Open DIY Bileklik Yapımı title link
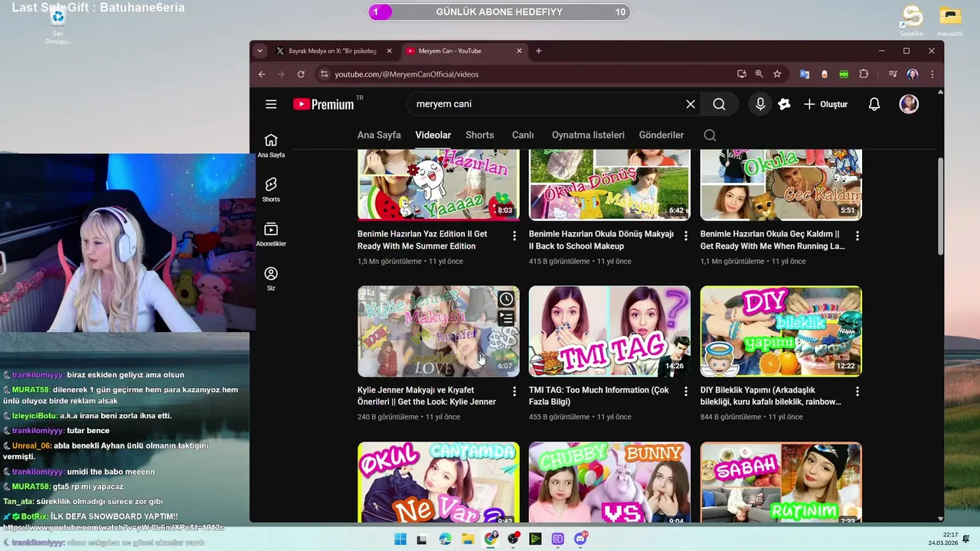This screenshot has height=551, width=980. (x=771, y=396)
